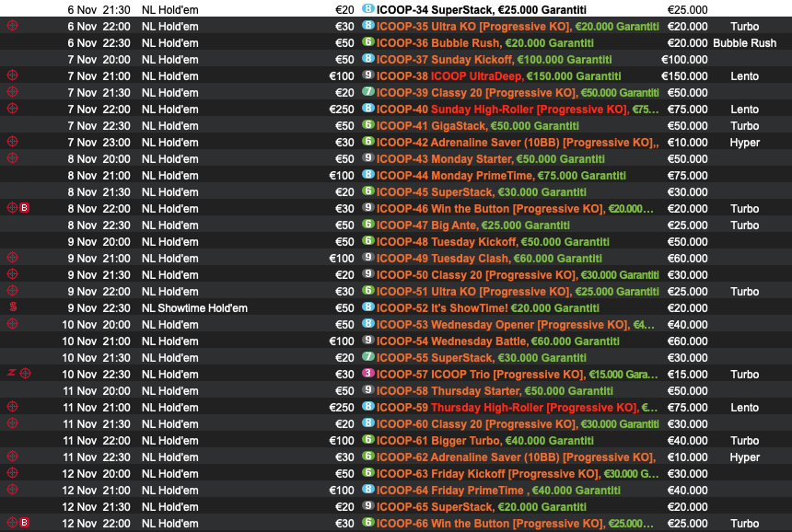Click the knockout target icon beside ICOOP-35 Ultra KO
792x532 pixels.
(x=13, y=25)
